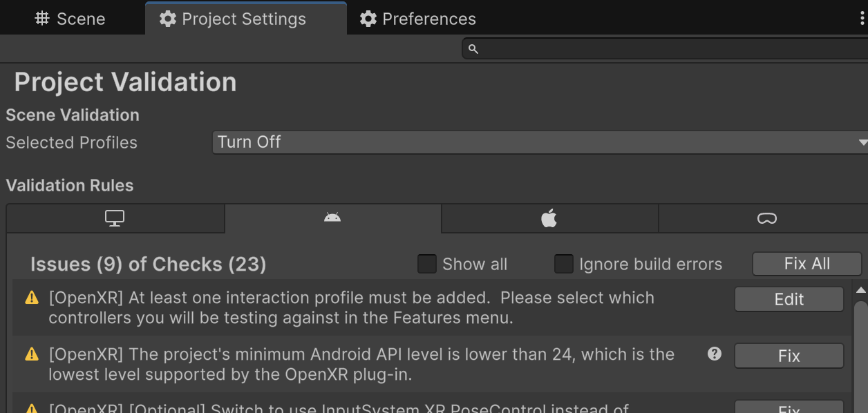The image size is (868, 413).
Task: Select the Apple iOS platform tab
Action: pos(549,218)
